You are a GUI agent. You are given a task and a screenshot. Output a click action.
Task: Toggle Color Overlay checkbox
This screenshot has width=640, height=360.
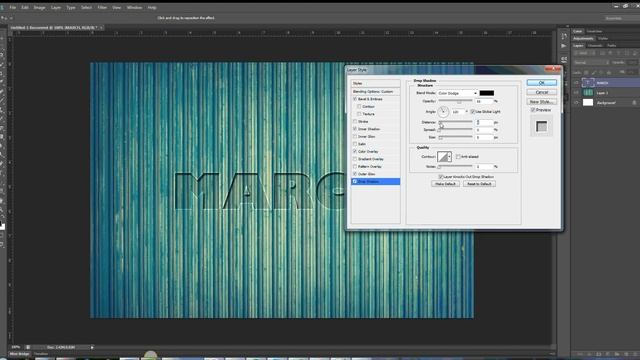click(355, 151)
